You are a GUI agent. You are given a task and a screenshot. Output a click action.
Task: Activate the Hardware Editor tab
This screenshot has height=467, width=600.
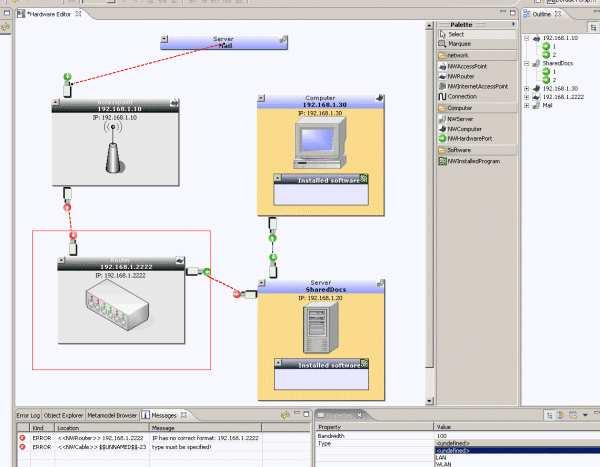click(x=50, y=14)
